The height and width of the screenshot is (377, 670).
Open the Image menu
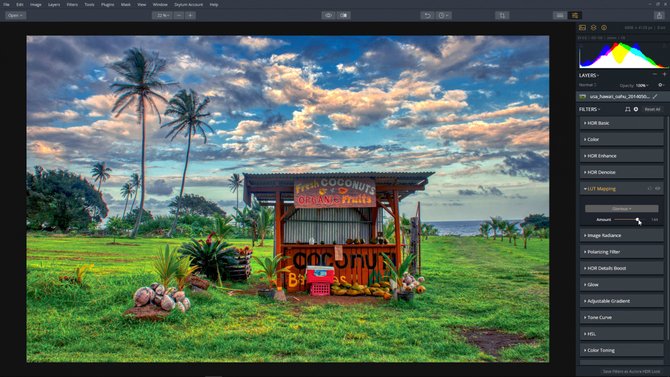tap(35, 4)
